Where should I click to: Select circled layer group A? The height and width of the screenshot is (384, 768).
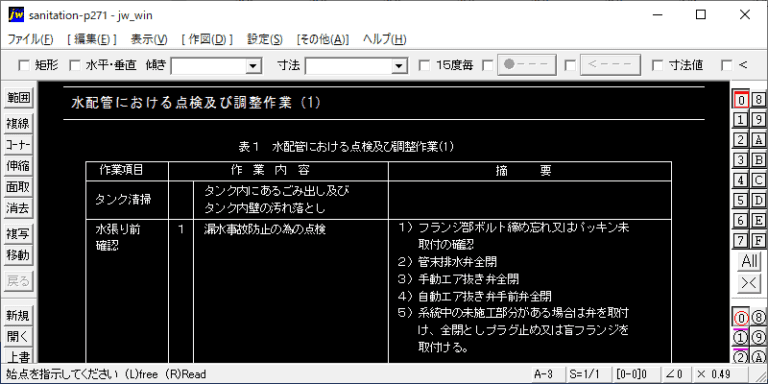(x=758, y=357)
